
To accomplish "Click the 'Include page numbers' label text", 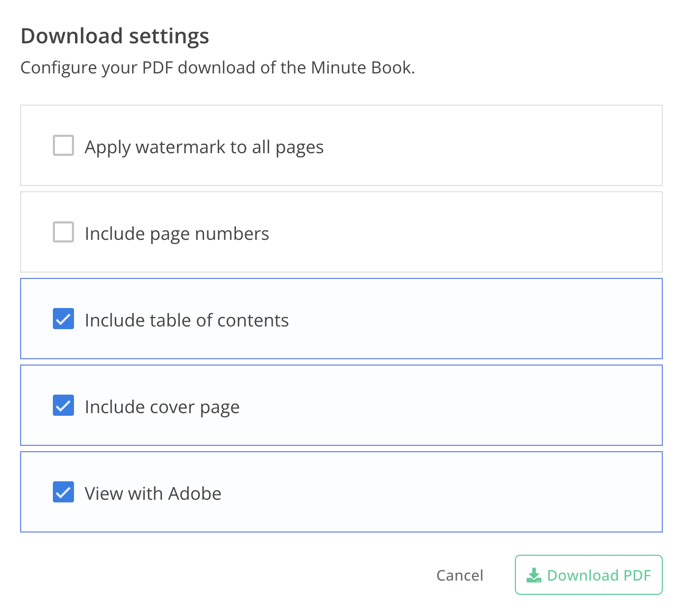I will [177, 234].
